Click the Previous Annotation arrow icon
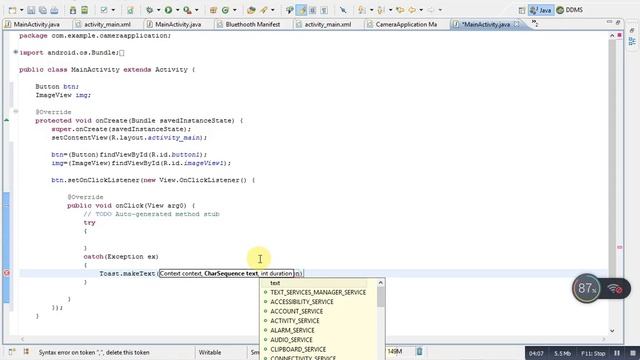This screenshot has width=640, height=360. point(381,10)
